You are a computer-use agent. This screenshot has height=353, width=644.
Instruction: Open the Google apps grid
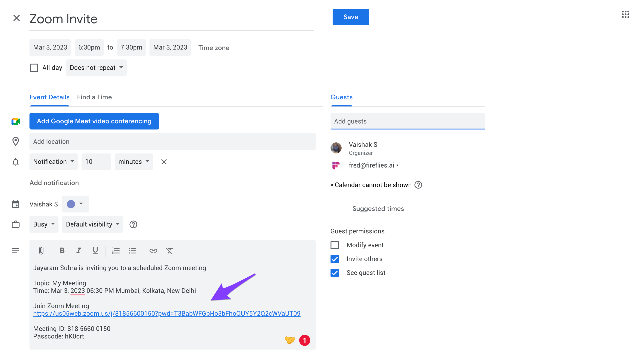click(x=625, y=14)
